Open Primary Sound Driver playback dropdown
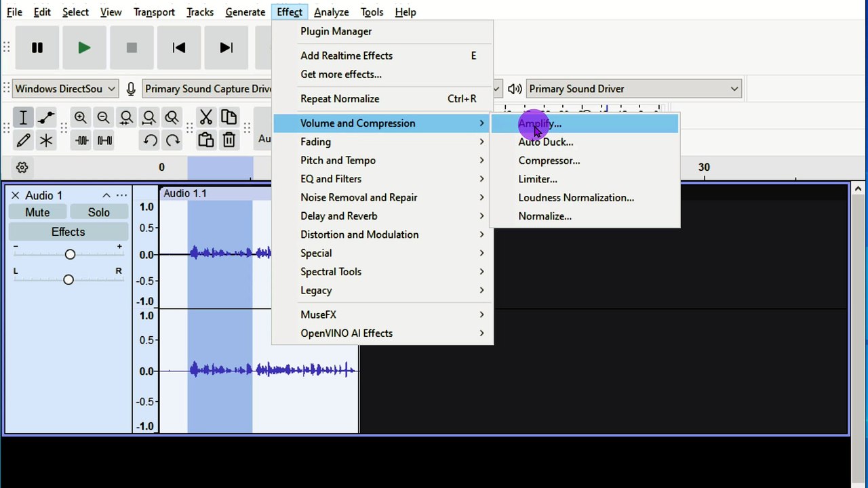The height and width of the screenshot is (488, 868). (634, 89)
